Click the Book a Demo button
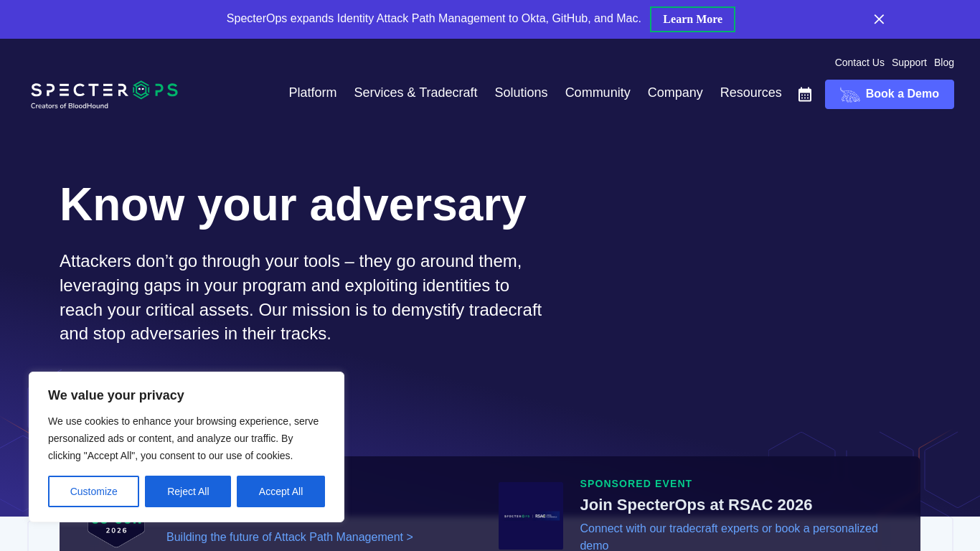The image size is (980, 551). (x=890, y=94)
